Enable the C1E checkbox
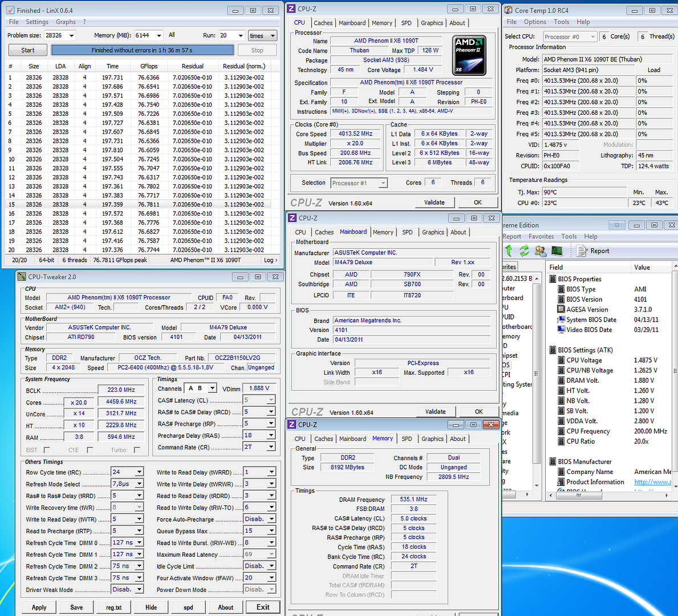The width and height of the screenshot is (678, 616). point(90,450)
